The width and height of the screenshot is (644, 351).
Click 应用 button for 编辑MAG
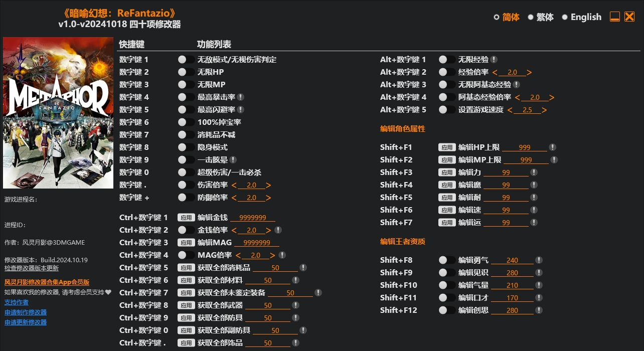186,243
